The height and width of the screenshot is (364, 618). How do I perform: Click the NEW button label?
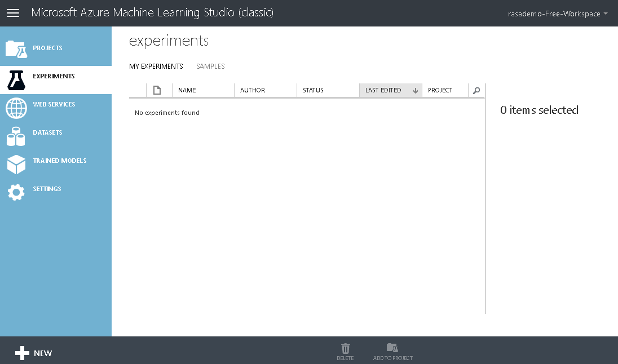(x=43, y=353)
